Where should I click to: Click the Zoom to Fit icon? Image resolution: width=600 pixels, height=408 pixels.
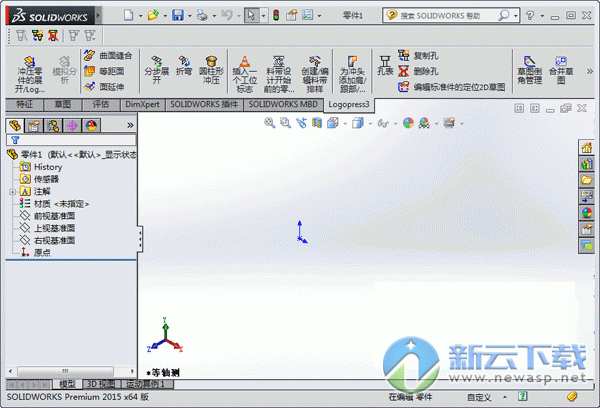(x=269, y=123)
